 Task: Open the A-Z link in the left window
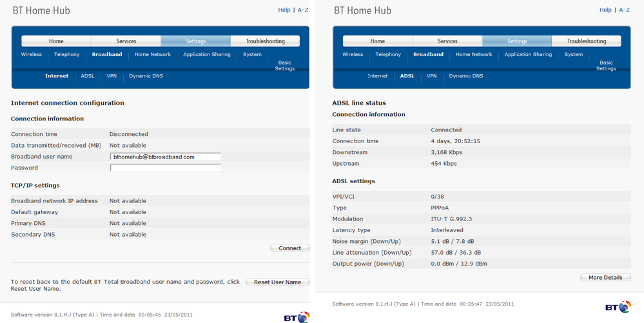click(303, 10)
